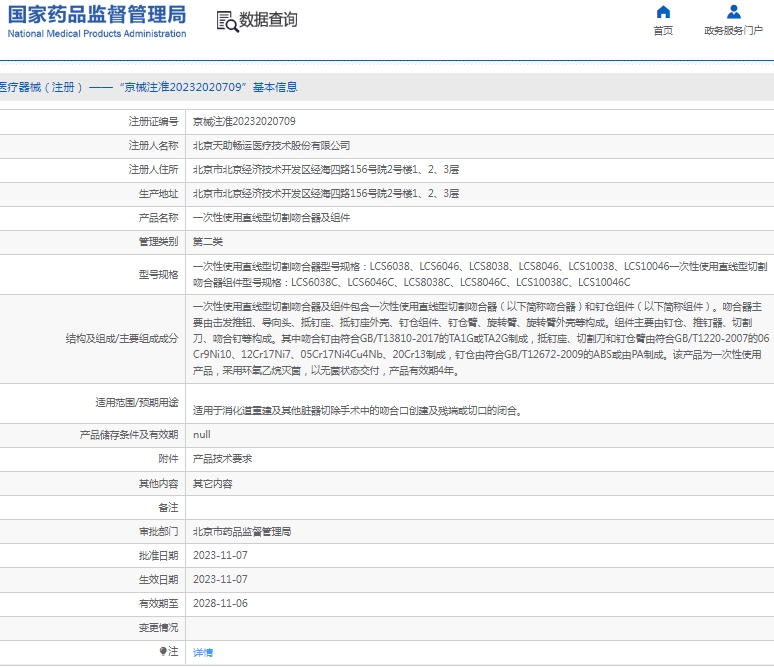Click the 有效期至 label
The height and width of the screenshot is (667, 774).
[158, 604]
